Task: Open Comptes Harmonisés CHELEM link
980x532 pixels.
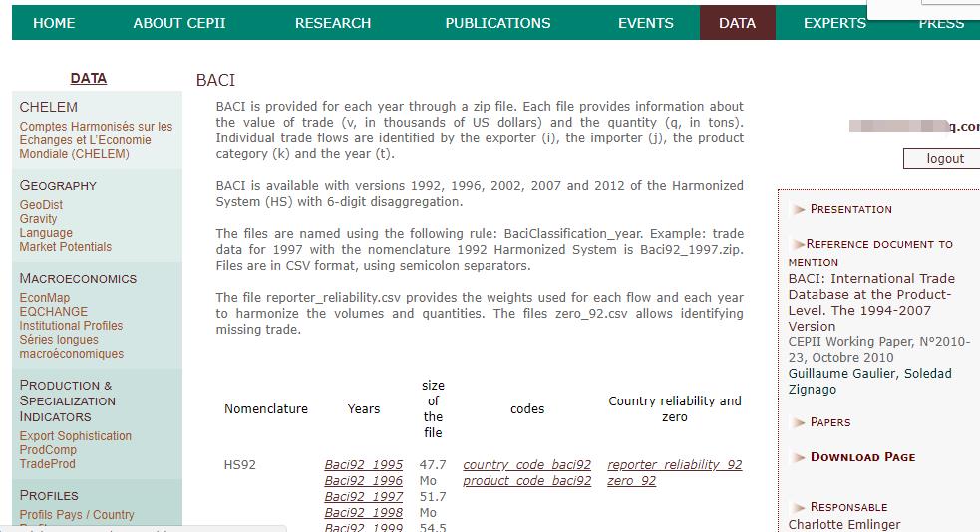Action: (x=96, y=139)
